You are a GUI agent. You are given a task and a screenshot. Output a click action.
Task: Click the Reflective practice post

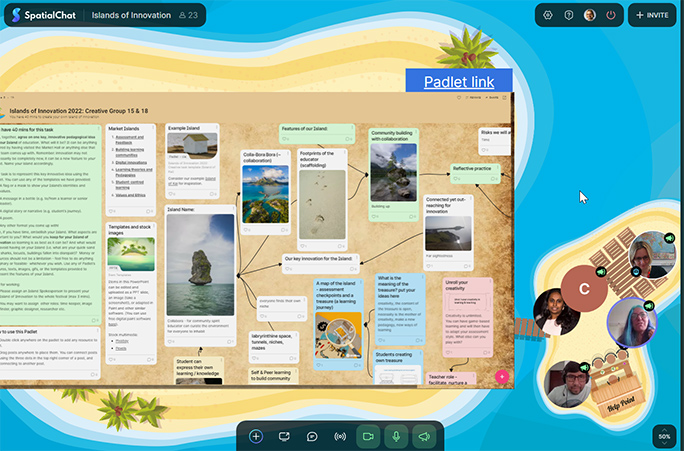475,173
